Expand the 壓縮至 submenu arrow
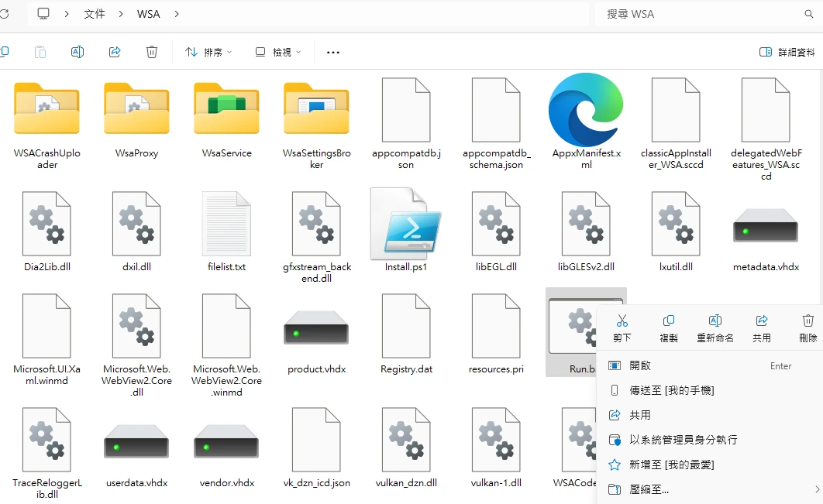This screenshot has width=823, height=504. (817, 489)
